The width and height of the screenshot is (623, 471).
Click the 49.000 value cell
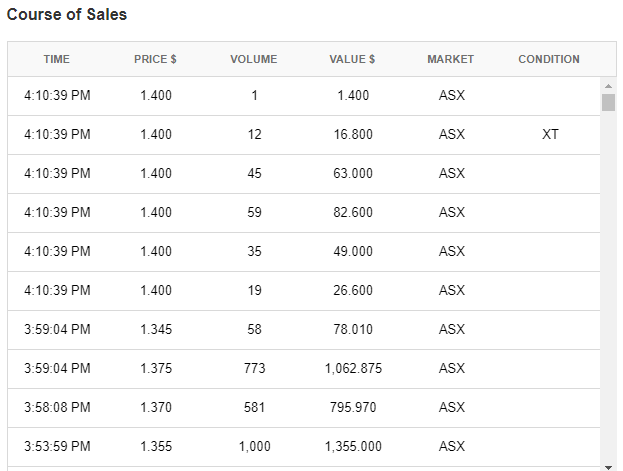(x=353, y=251)
